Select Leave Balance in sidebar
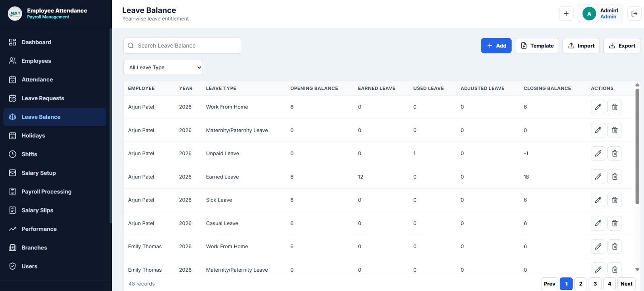 [55, 117]
